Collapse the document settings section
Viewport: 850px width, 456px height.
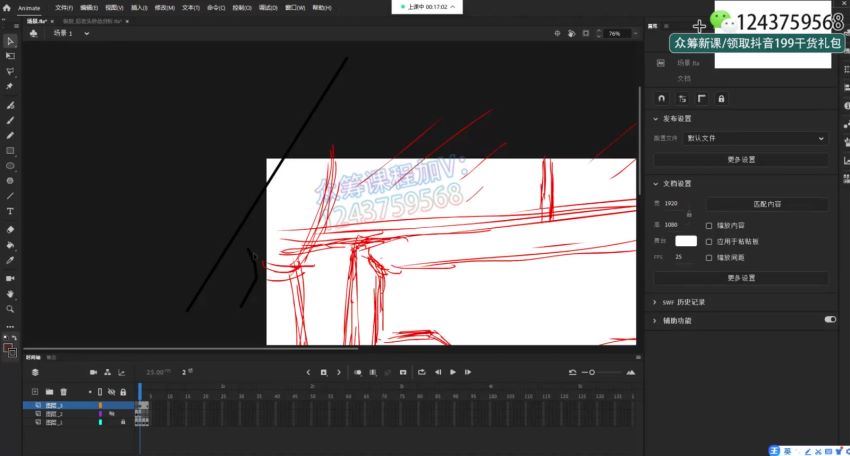point(655,184)
